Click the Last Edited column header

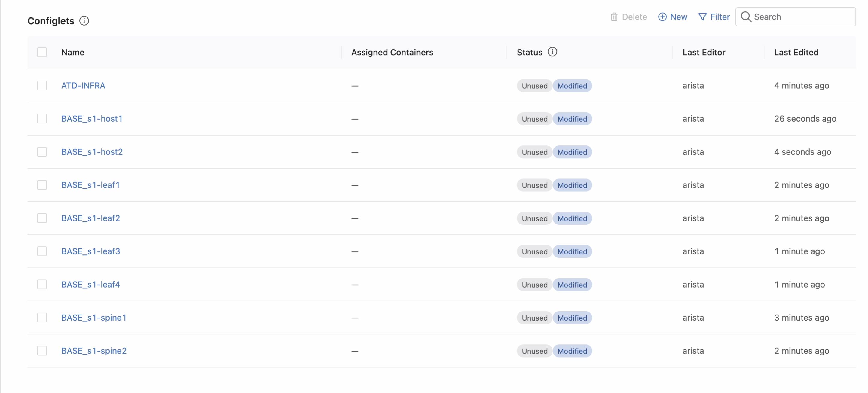pos(796,52)
